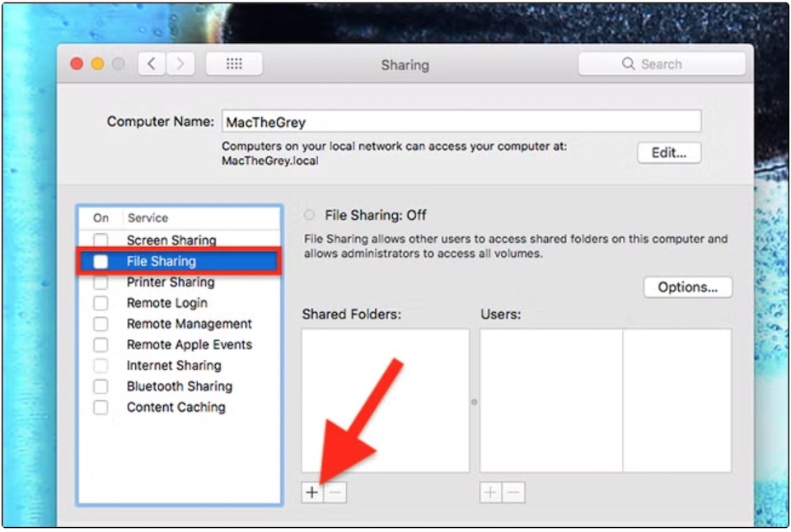
Task: Tick the Remote Login checkbox
Action: (x=101, y=302)
